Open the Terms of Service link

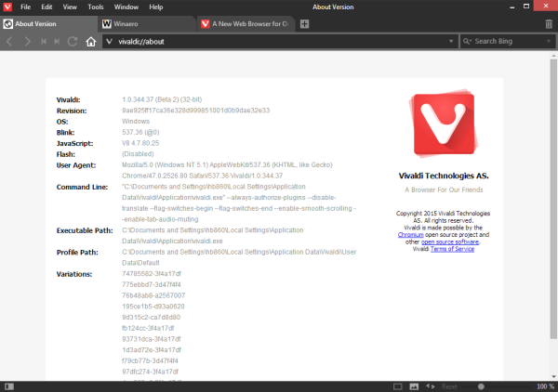(x=452, y=249)
